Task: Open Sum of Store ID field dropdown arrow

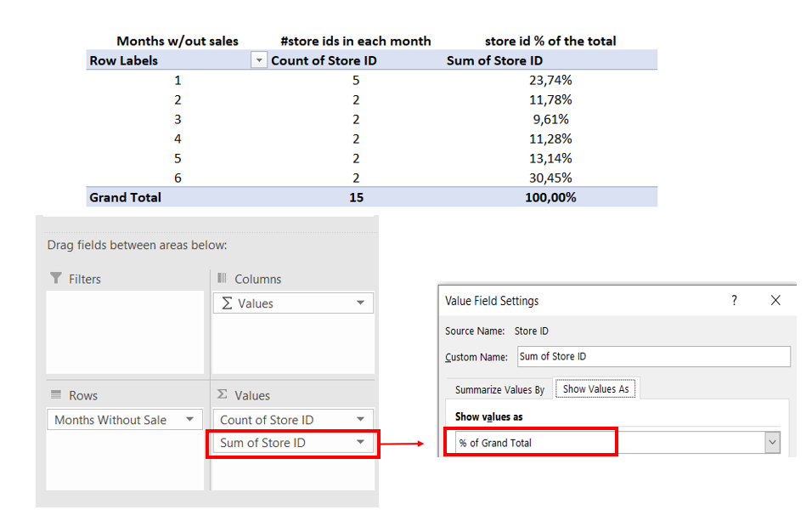Action: click(360, 442)
